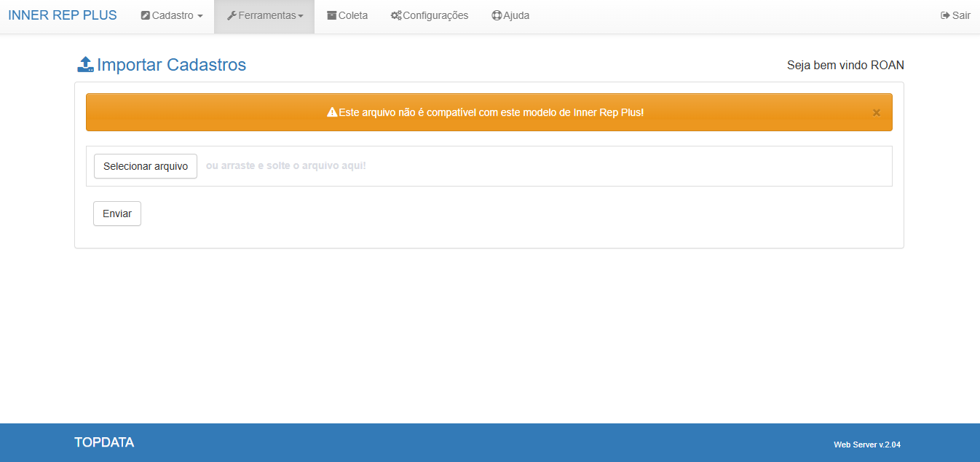Click the warning triangle icon in alert
The image size is (980, 462).
(x=332, y=112)
